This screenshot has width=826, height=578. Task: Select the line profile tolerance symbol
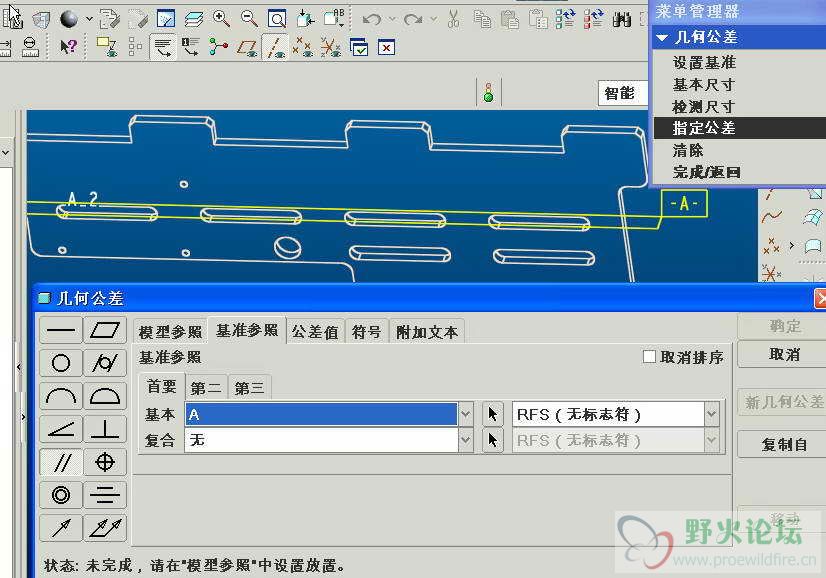tap(61, 396)
